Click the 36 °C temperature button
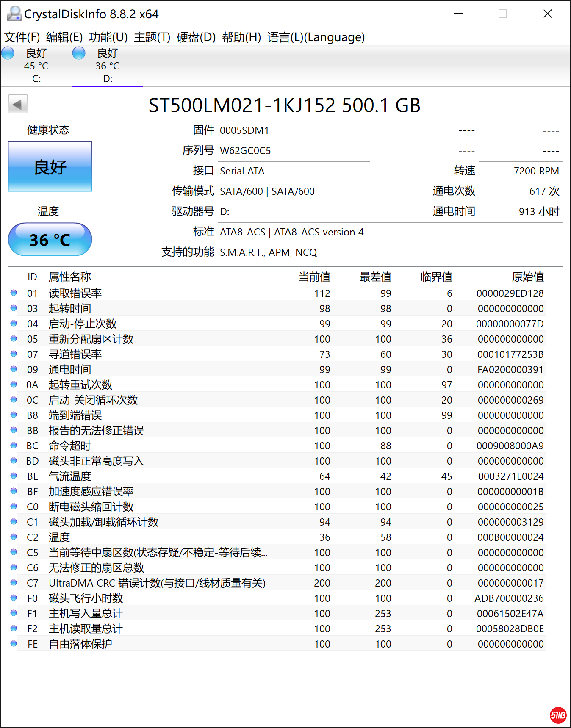 [x=50, y=240]
